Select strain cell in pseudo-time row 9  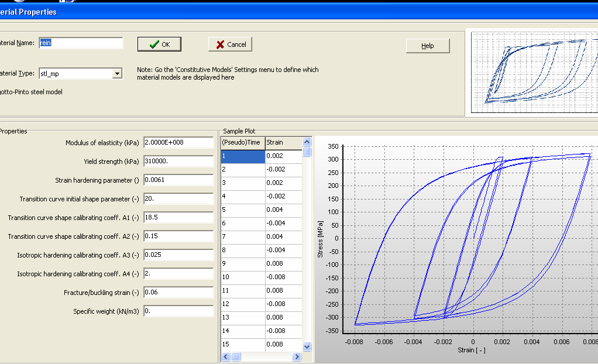pos(284,264)
